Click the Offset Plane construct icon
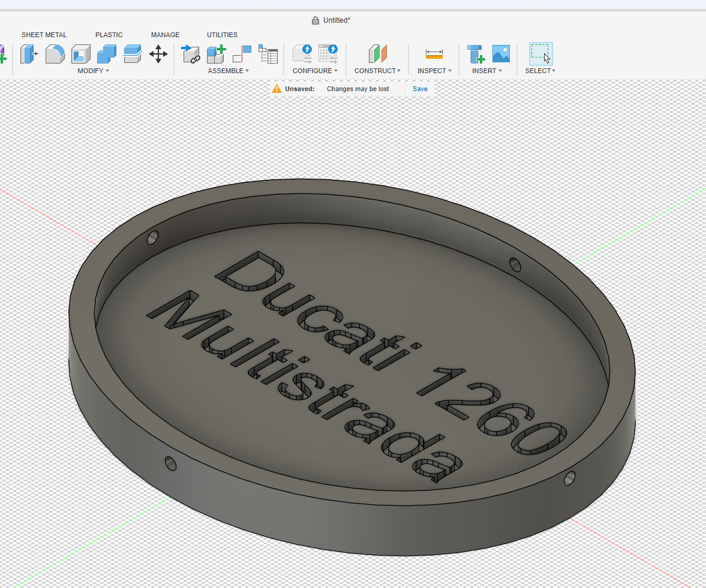This screenshot has width=706, height=588. (378, 55)
